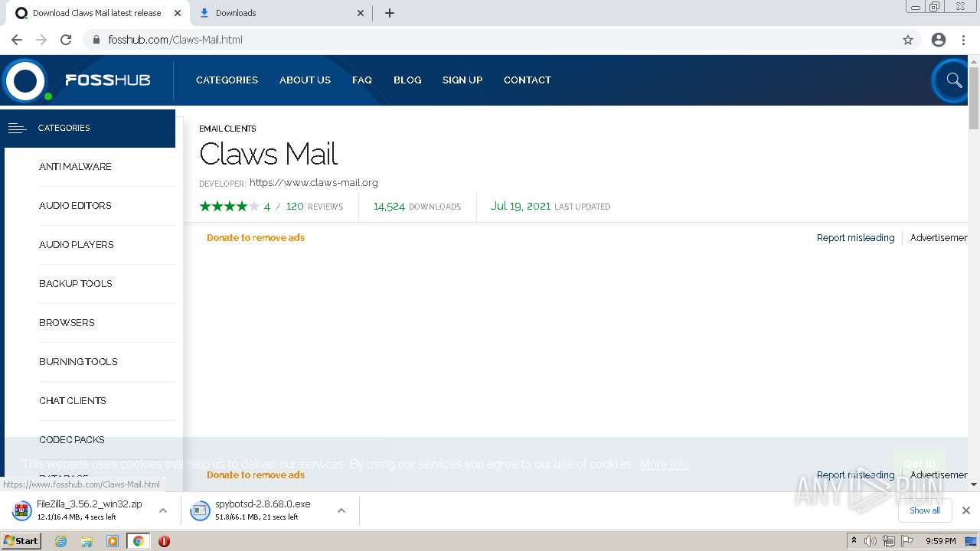Open the CATEGORIES nav menu
Image resolution: width=980 pixels, height=551 pixels.
(x=227, y=80)
